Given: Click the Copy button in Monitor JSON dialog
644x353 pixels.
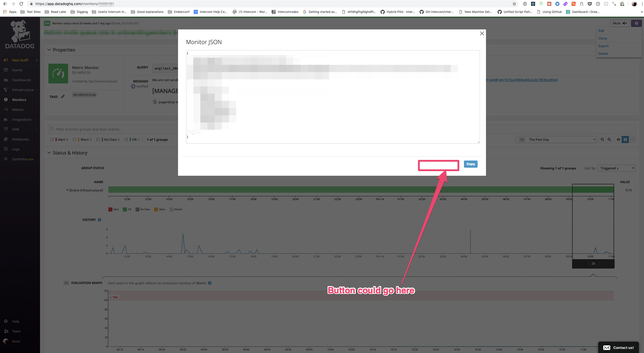Looking at the screenshot, I should coord(471,164).
